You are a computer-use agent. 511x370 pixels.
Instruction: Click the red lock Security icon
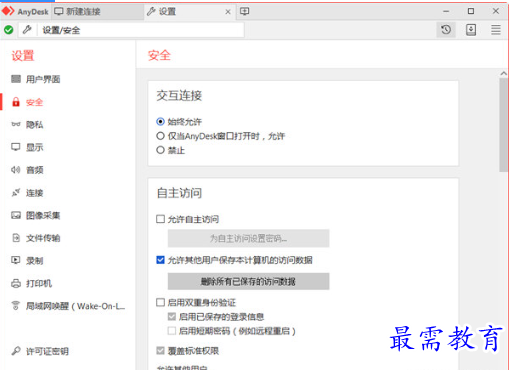coord(16,102)
